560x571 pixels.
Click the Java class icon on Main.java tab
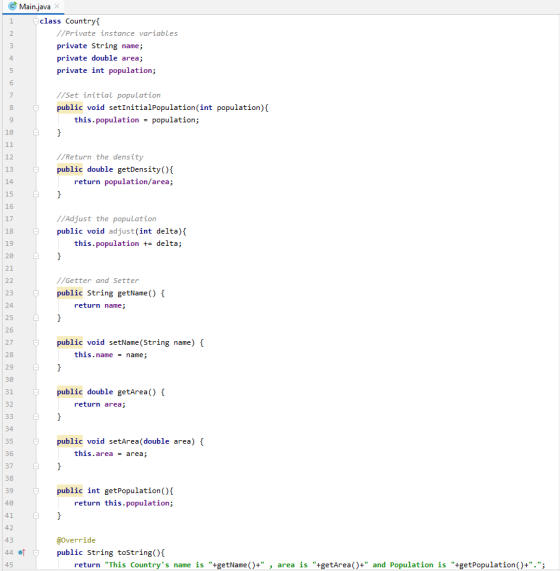[12, 6]
